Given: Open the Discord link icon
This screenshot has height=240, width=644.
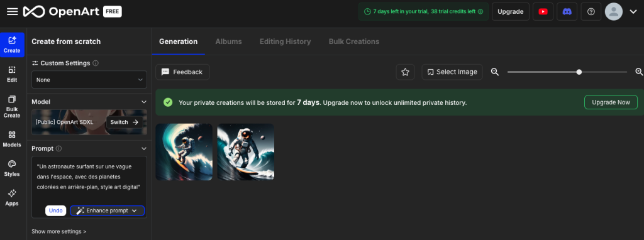Looking at the screenshot, I should pos(567,11).
